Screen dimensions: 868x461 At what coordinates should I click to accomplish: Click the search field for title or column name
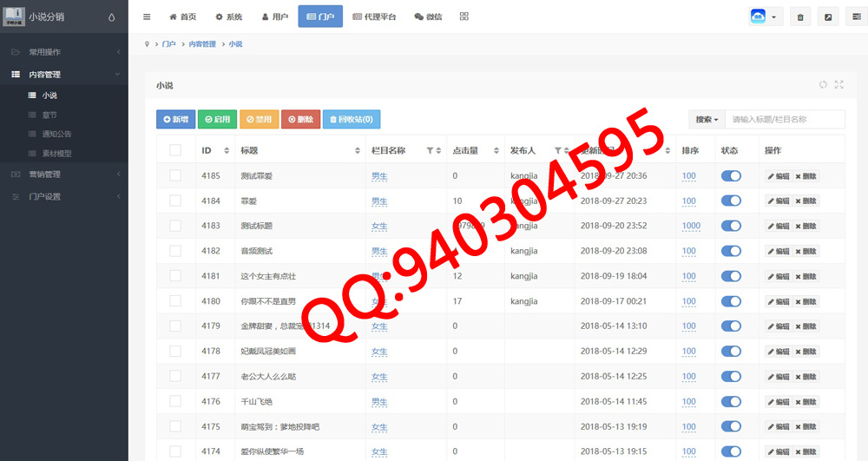[785, 119]
